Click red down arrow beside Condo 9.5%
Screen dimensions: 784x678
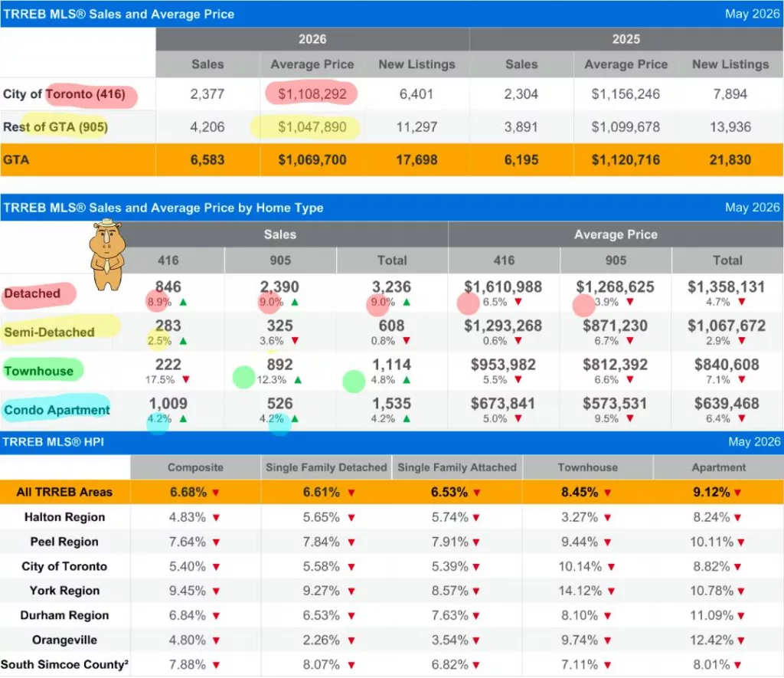[x=630, y=419]
